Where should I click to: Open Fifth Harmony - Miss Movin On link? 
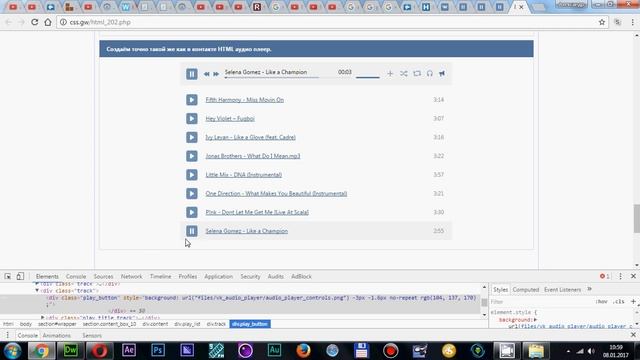pyautogui.click(x=244, y=100)
